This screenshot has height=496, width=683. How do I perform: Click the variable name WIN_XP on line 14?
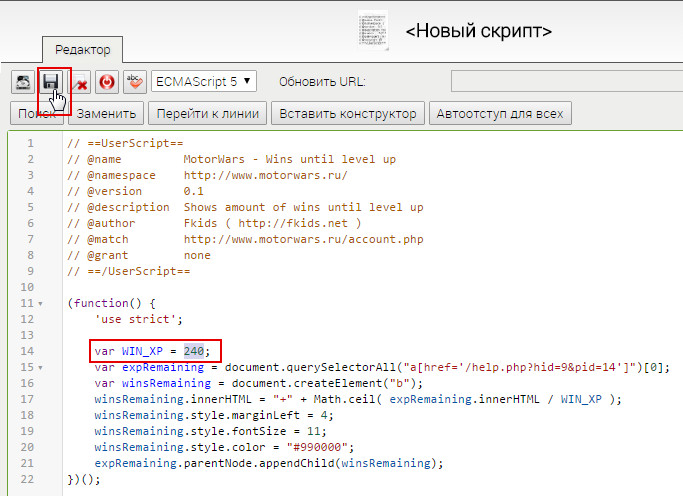click(x=142, y=351)
